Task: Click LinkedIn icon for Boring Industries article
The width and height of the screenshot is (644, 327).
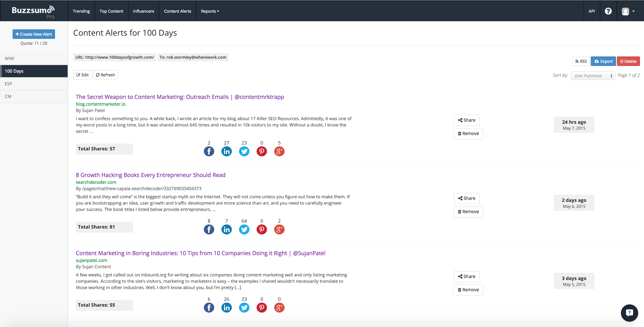Action: point(226,308)
